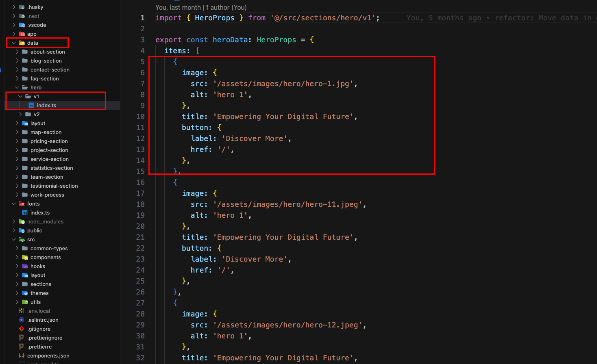Viewport: 597px width, 364px height.
Task: Collapse the src folder chevron
Action: (x=14, y=240)
